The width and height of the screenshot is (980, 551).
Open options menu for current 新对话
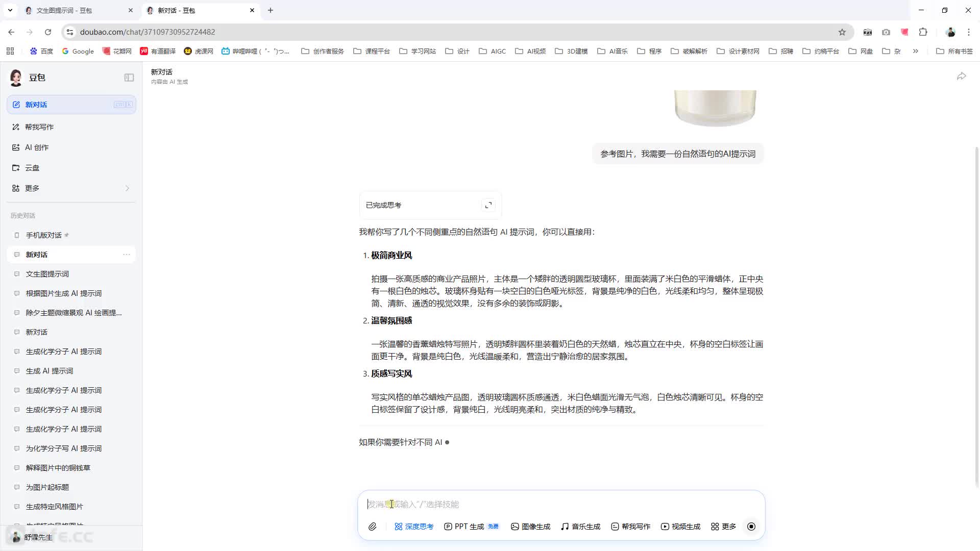pyautogui.click(x=127, y=255)
